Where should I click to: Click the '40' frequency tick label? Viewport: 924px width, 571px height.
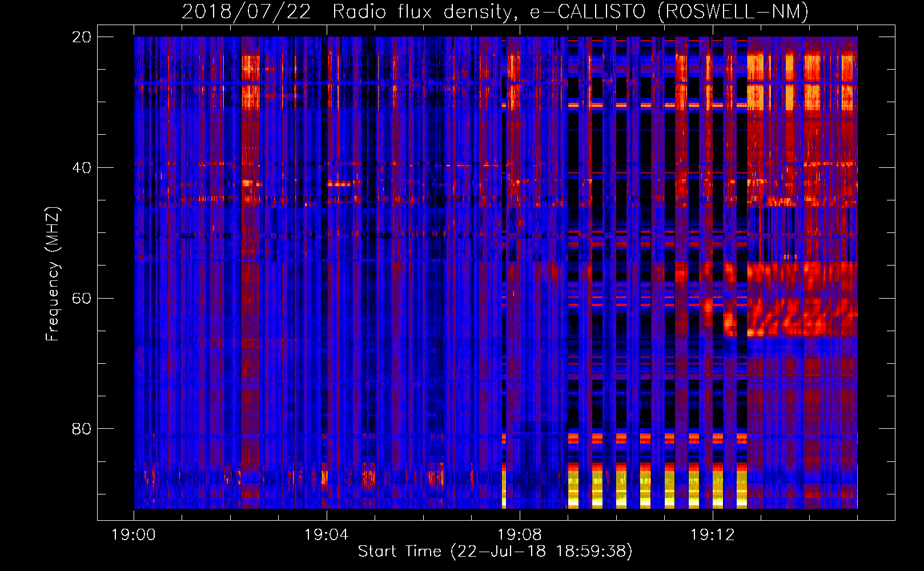click(82, 168)
